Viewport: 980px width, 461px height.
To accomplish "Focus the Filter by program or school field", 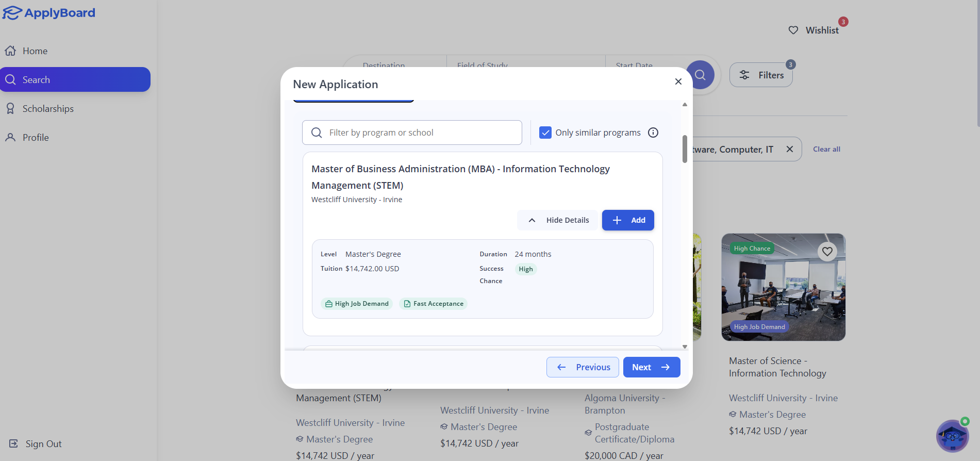I will 412,133.
